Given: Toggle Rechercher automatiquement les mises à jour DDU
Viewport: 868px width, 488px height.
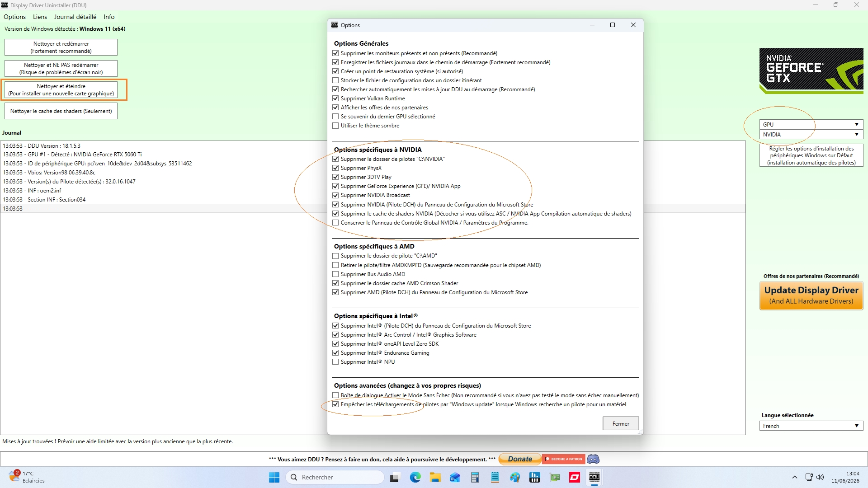Looking at the screenshot, I should (335, 89).
